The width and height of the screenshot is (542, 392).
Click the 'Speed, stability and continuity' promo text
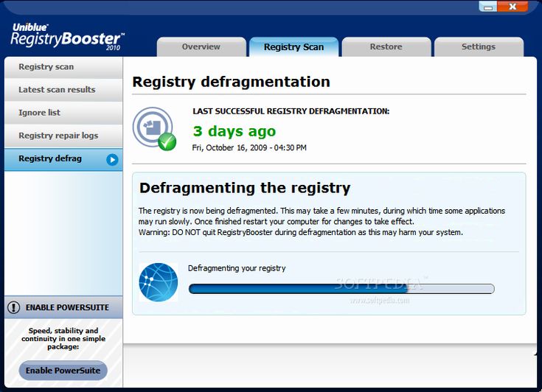63,338
